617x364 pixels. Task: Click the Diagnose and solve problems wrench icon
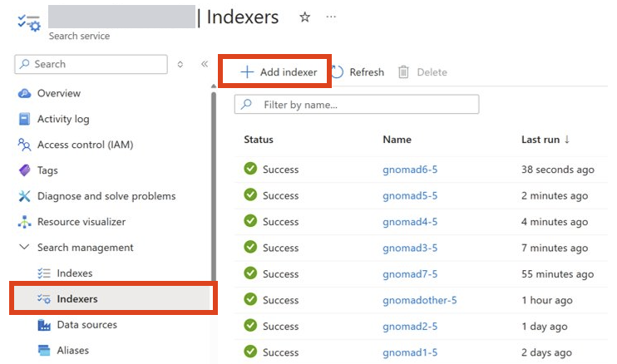24,196
